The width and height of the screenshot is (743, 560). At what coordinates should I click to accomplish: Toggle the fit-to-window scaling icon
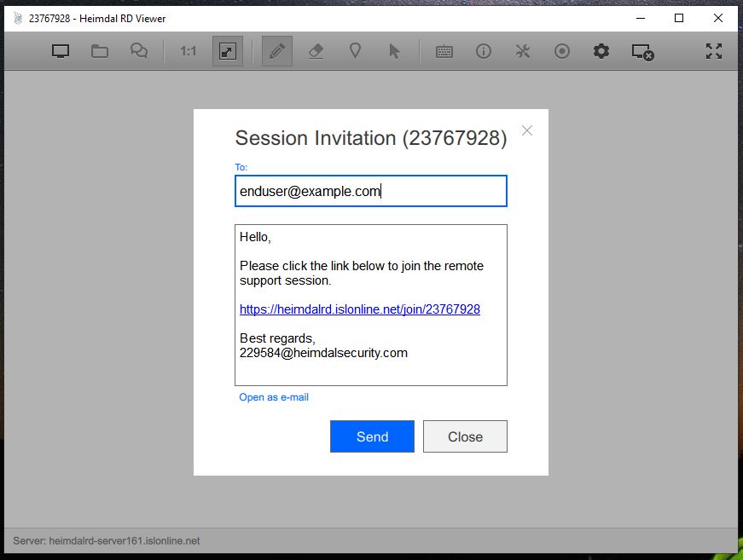click(228, 51)
